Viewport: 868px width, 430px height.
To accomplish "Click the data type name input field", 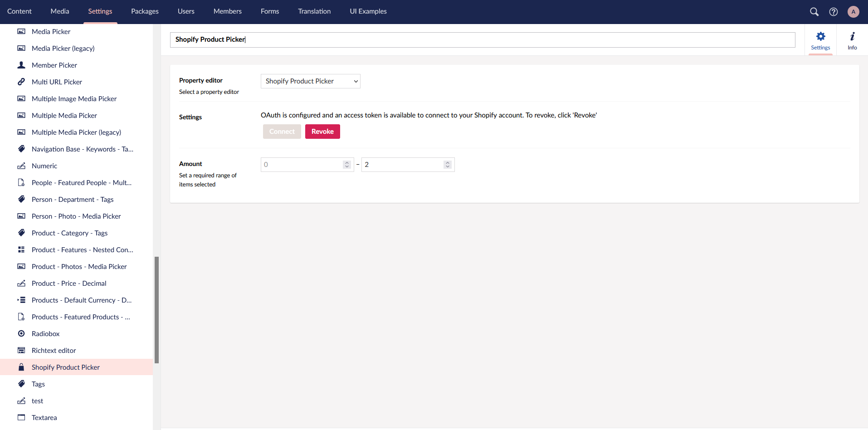I will (x=482, y=39).
